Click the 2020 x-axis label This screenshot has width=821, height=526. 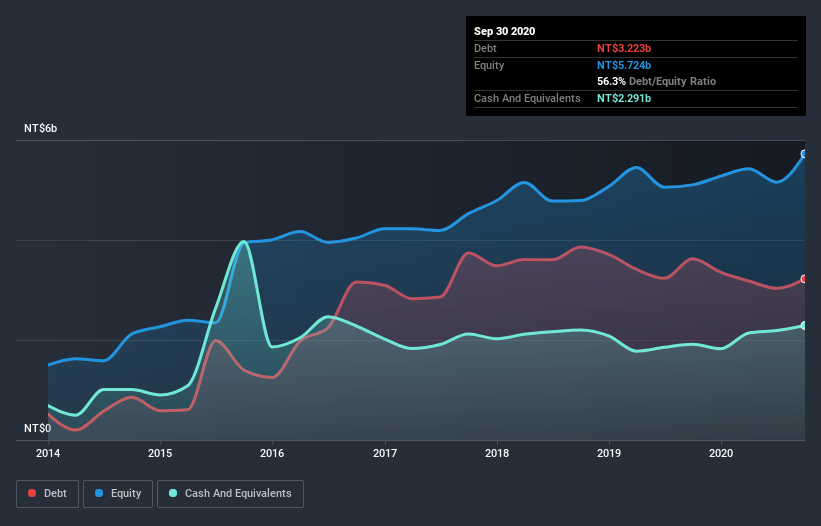pyautogui.click(x=721, y=453)
